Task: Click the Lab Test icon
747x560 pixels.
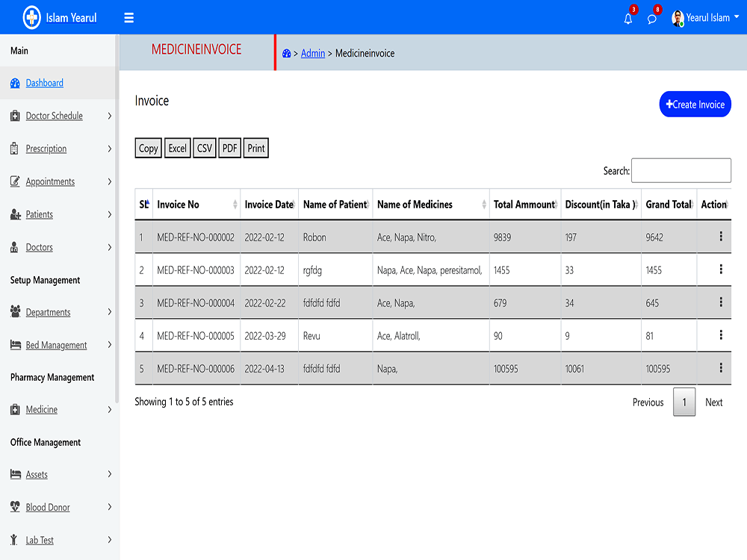Action: click(x=13, y=540)
